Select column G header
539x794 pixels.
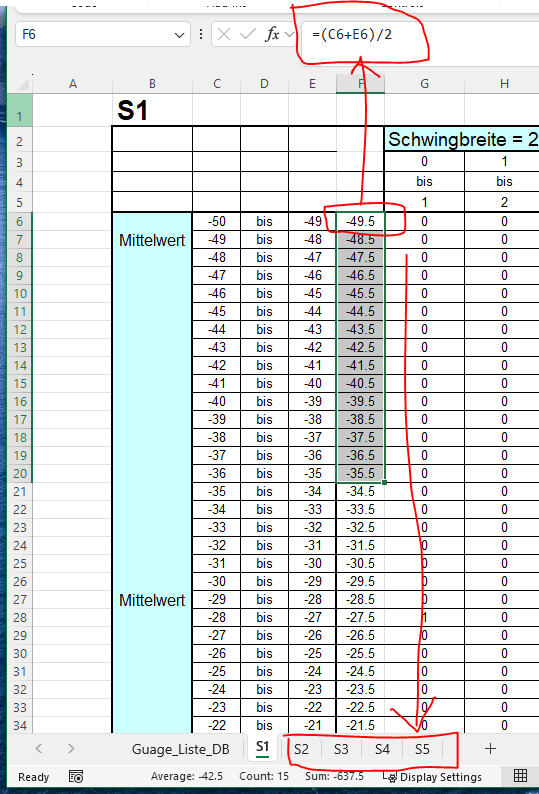[x=425, y=84]
